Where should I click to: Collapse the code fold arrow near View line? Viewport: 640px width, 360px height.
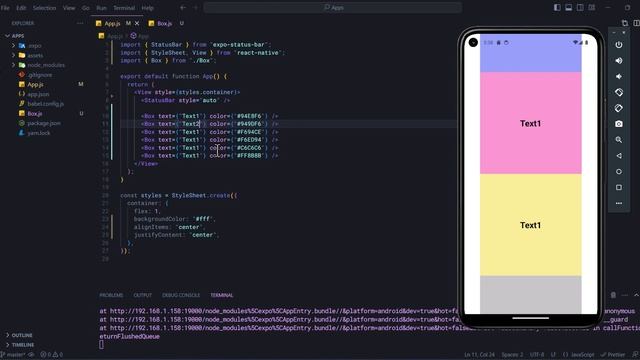pyautogui.click(x=112, y=96)
